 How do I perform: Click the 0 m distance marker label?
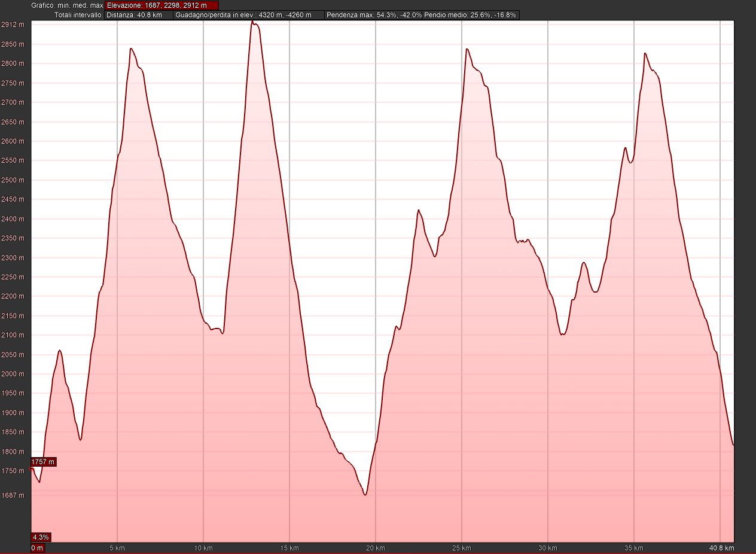37,548
